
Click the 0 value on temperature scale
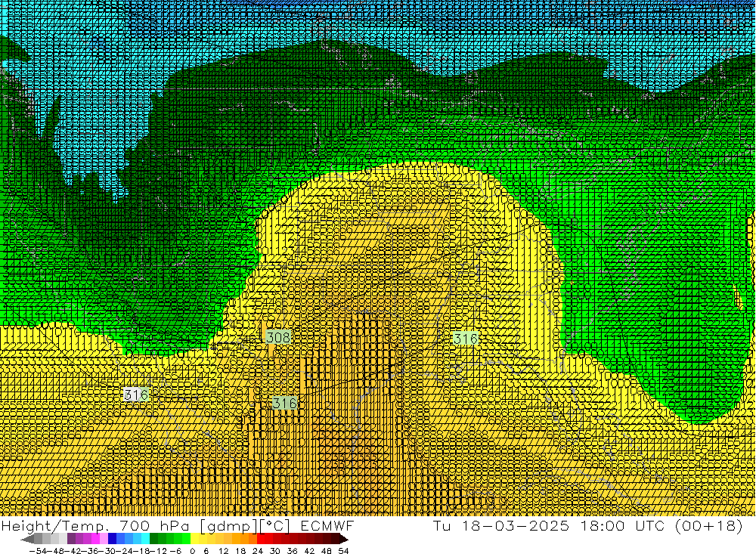(192, 551)
